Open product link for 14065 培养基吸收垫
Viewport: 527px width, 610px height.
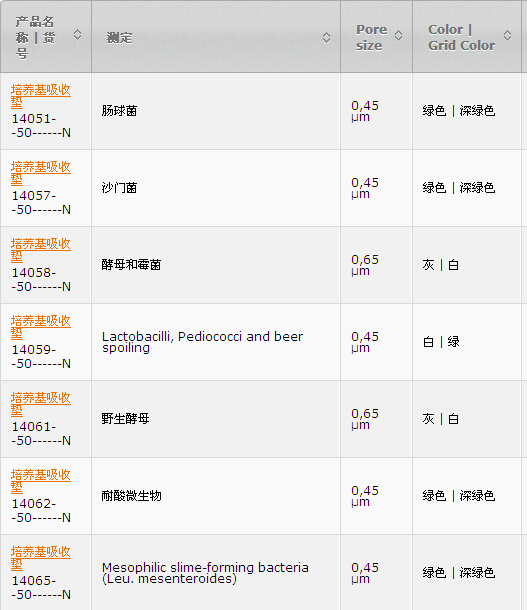tap(40, 558)
